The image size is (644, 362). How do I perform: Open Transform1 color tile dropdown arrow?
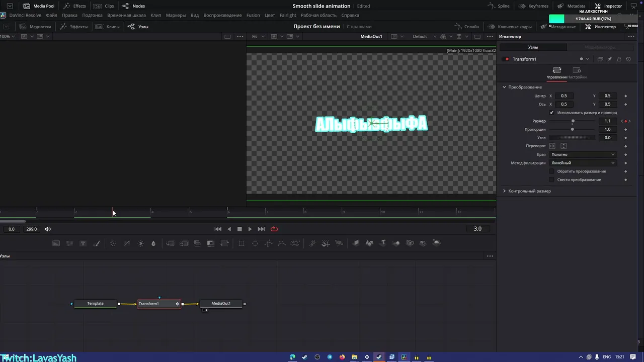587,59
